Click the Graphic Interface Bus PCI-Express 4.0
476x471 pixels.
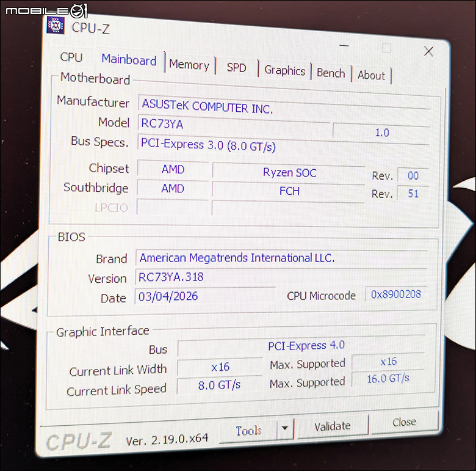pos(301,346)
